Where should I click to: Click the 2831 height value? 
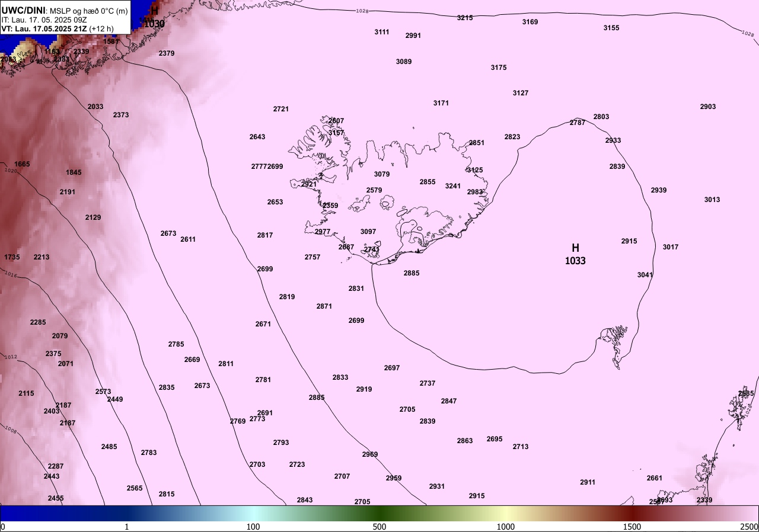(356, 289)
